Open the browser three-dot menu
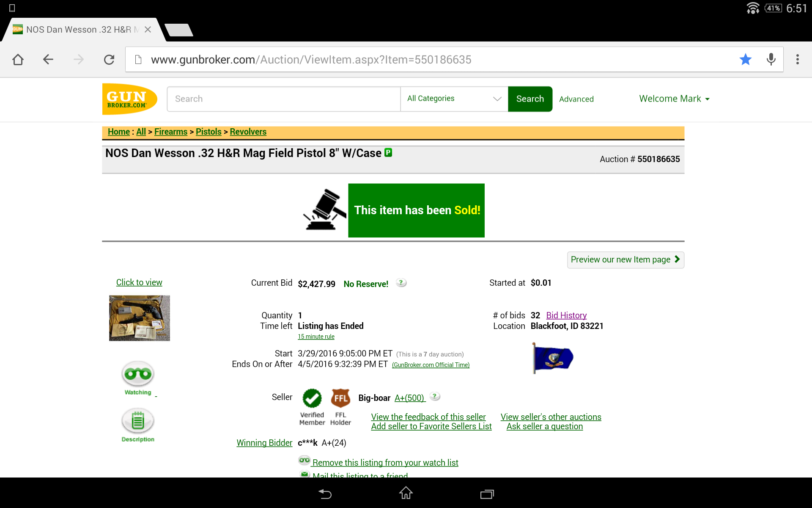The height and width of the screenshot is (508, 812). click(798, 59)
